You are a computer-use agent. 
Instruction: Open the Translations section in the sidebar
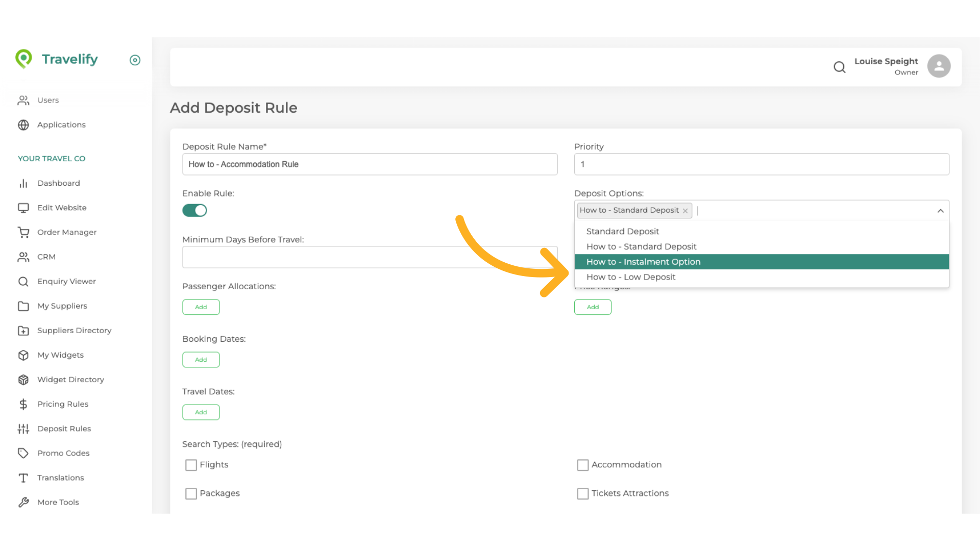tap(23, 478)
